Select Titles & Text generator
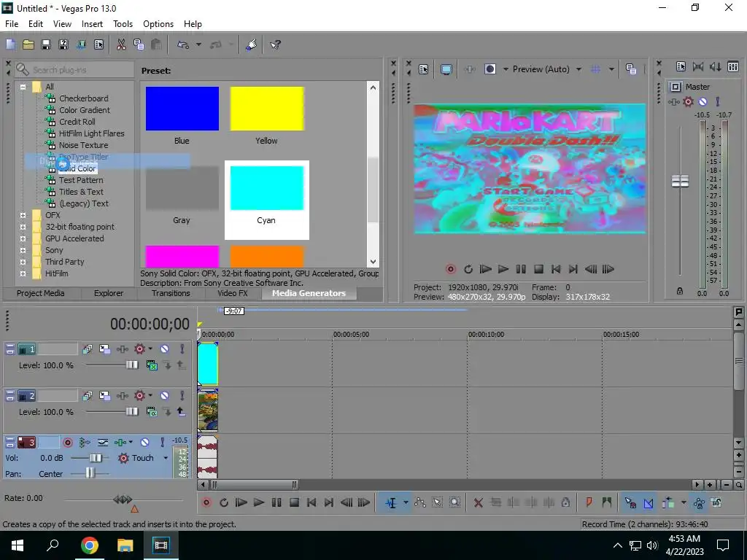The width and height of the screenshot is (747, 560). pyautogui.click(x=81, y=192)
